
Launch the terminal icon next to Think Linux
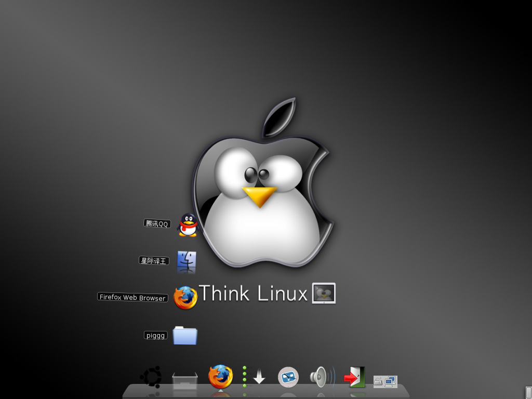(324, 293)
